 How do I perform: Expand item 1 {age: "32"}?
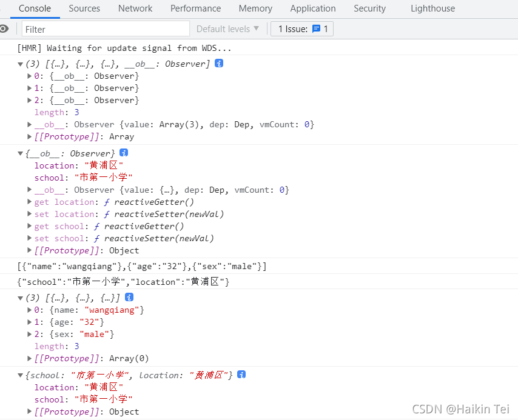coord(29,322)
